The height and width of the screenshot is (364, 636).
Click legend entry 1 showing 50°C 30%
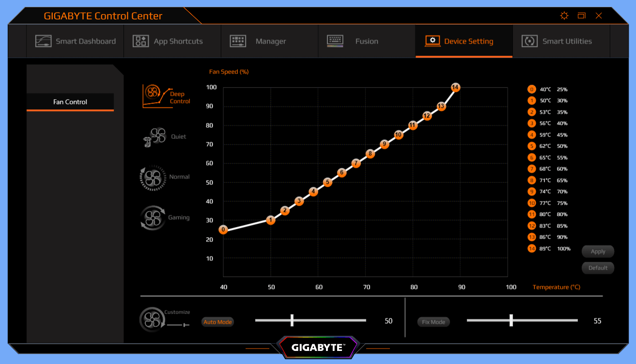point(548,101)
